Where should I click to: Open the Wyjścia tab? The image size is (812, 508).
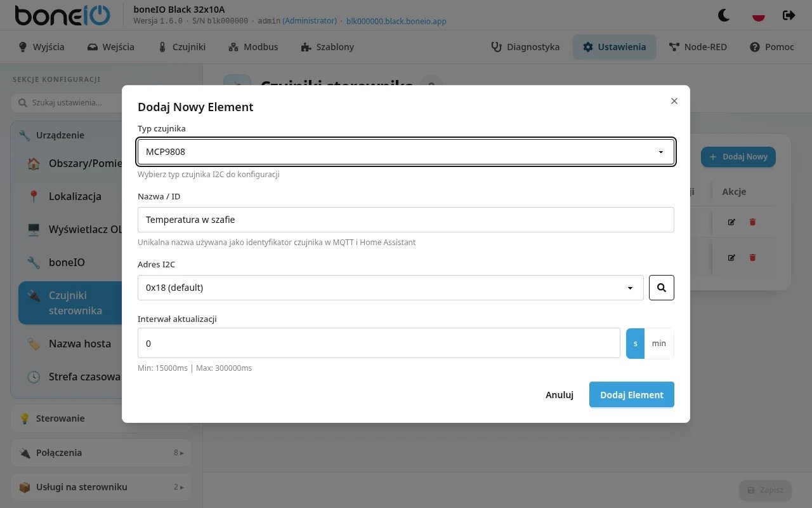(41, 47)
